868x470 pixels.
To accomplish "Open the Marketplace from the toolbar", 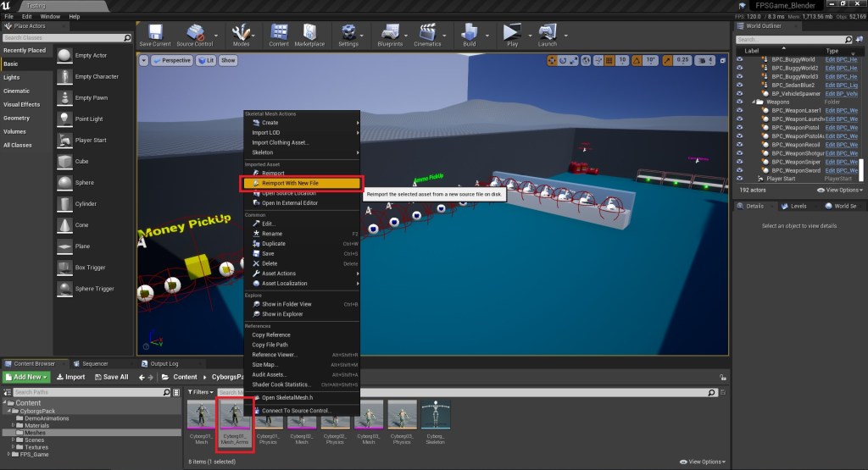I will 309,33.
